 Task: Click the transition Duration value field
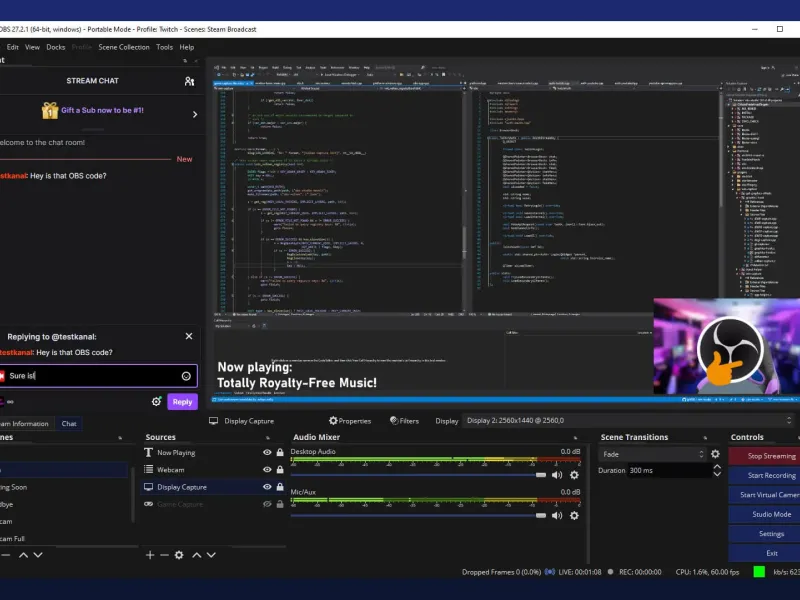[x=669, y=470]
